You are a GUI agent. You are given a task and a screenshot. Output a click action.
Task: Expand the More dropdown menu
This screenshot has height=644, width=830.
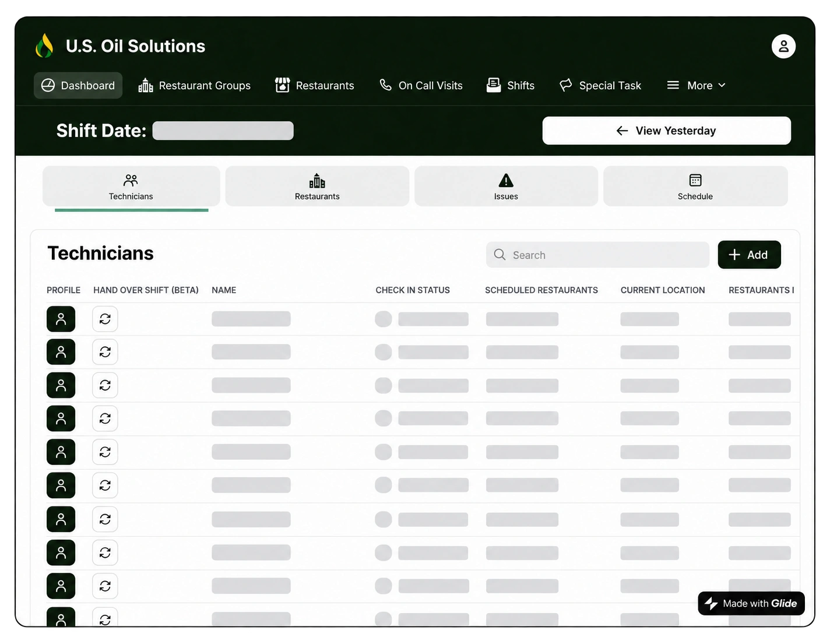click(697, 85)
